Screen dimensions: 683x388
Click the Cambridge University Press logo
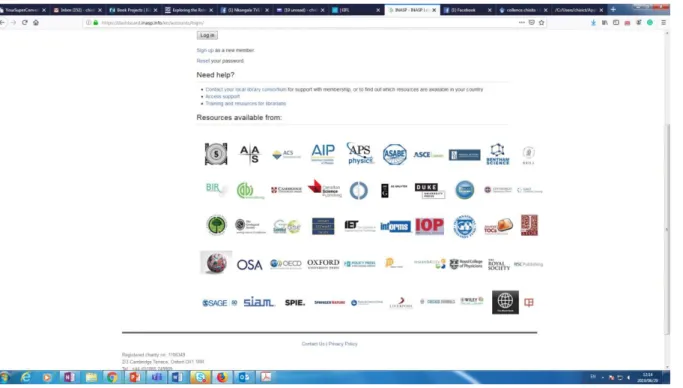(286, 190)
